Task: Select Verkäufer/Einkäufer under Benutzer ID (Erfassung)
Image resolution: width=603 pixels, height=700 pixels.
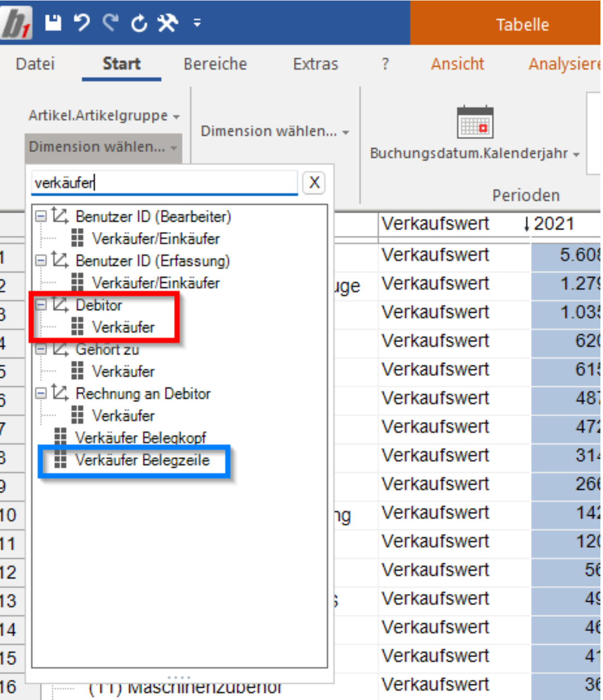Action: [156, 283]
